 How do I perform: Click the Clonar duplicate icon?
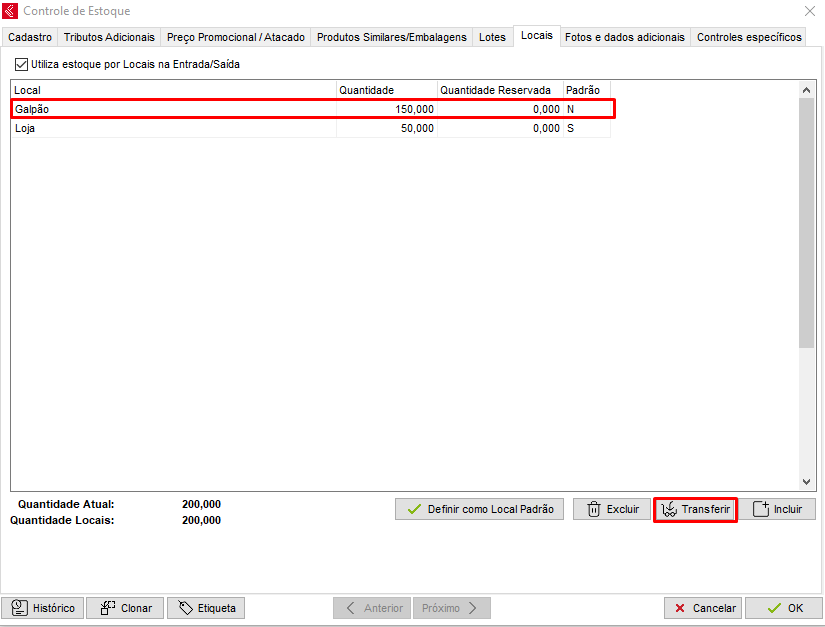coord(107,608)
